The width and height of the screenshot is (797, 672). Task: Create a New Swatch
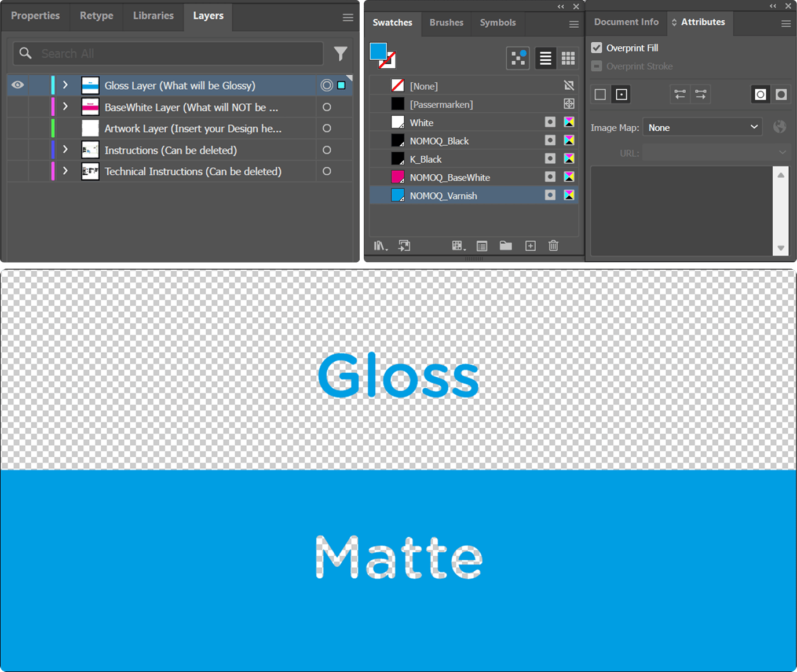pyautogui.click(x=530, y=245)
